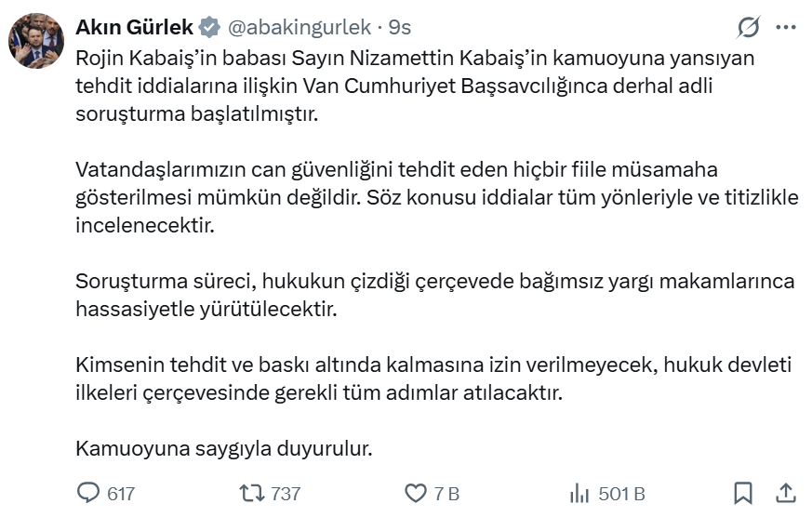Open Akın Gürlek's profile picture
The image size is (812, 517).
[x=36, y=41]
